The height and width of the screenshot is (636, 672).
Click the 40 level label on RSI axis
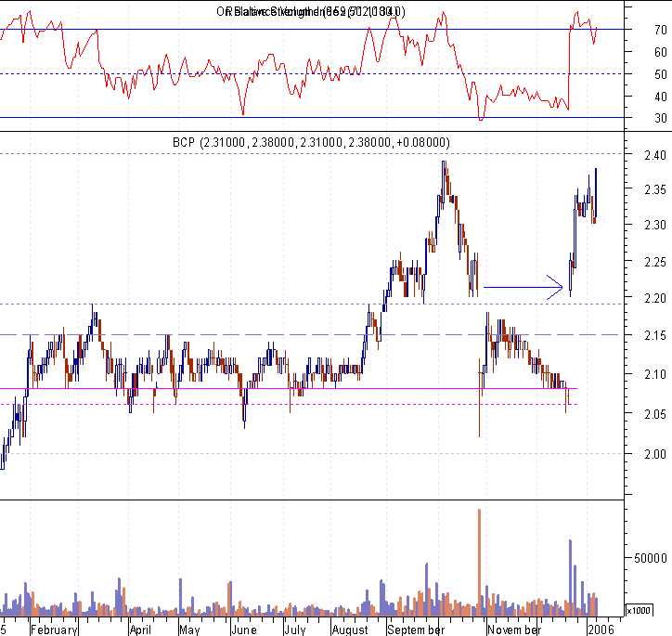pos(661,97)
